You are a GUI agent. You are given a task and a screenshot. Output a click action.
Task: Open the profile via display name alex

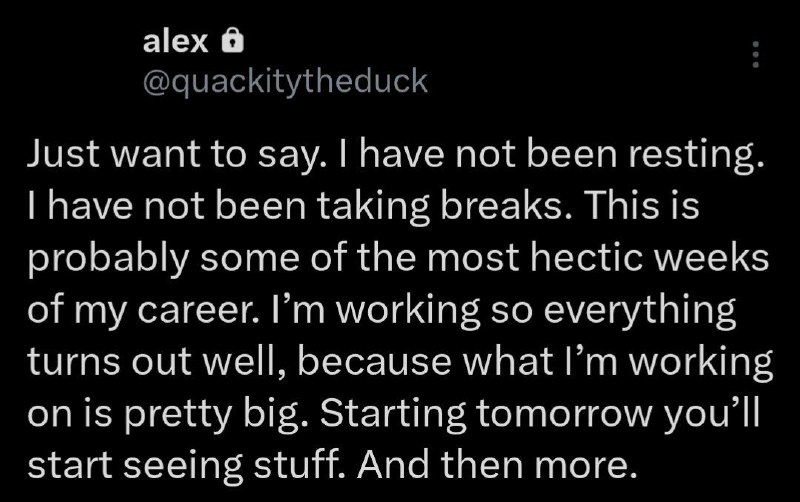(176, 41)
